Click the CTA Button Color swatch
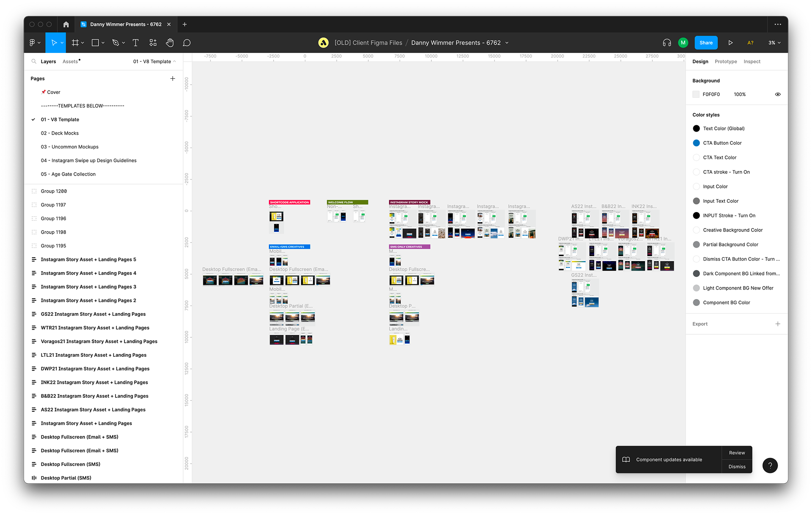The width and height of the screenshot is (812, 515). (696, 143)
